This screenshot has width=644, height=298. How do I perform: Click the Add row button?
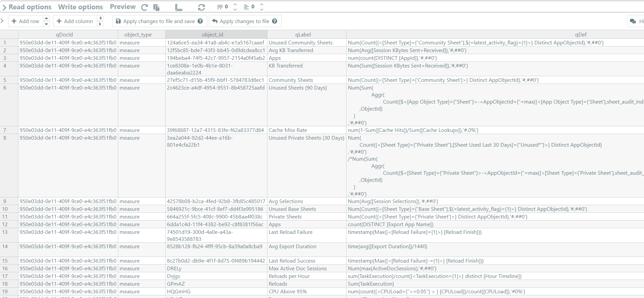[25, 21]
